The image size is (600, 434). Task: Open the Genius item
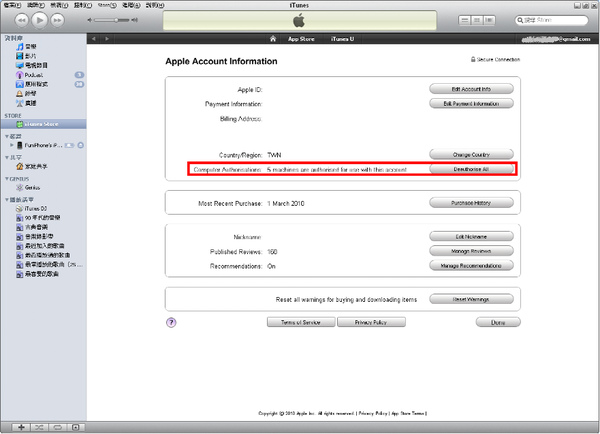(x=28, y=188)
